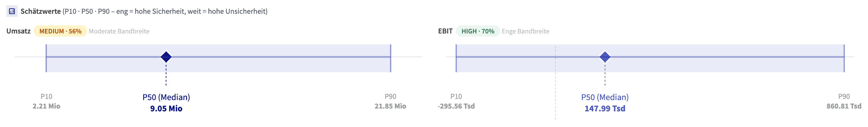Click the 2.21 Mio P10 value
This screenshot has width=868, height=127.
point(46,106)
